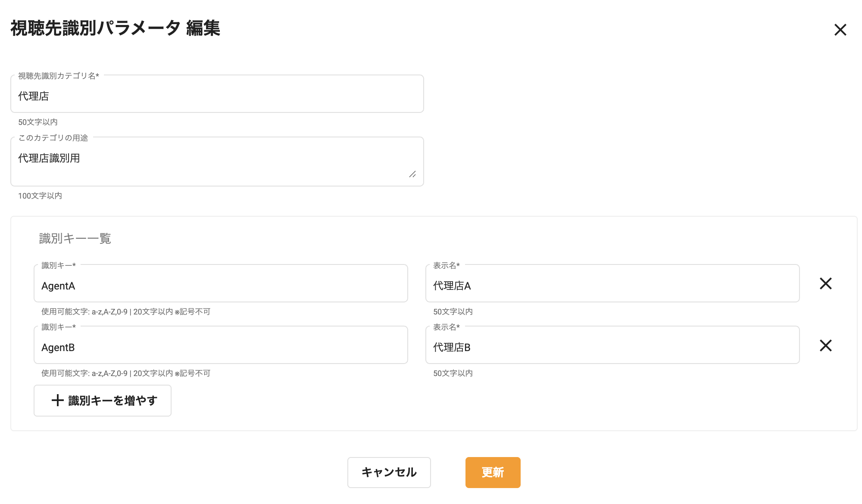Close the 視聴先識別パラメータ 編集 dialog
The width and height of the screenshot is (862, 504).
click(x=840, y=30)
